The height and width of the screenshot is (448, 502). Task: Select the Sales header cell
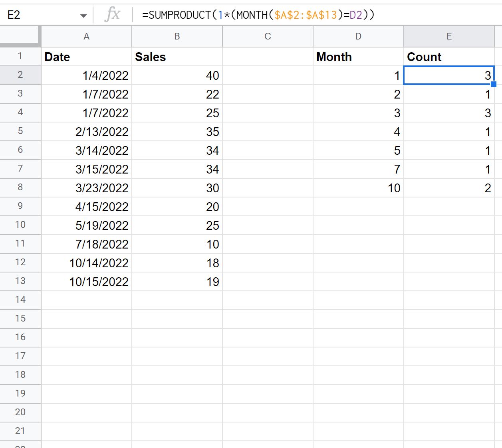177,57
